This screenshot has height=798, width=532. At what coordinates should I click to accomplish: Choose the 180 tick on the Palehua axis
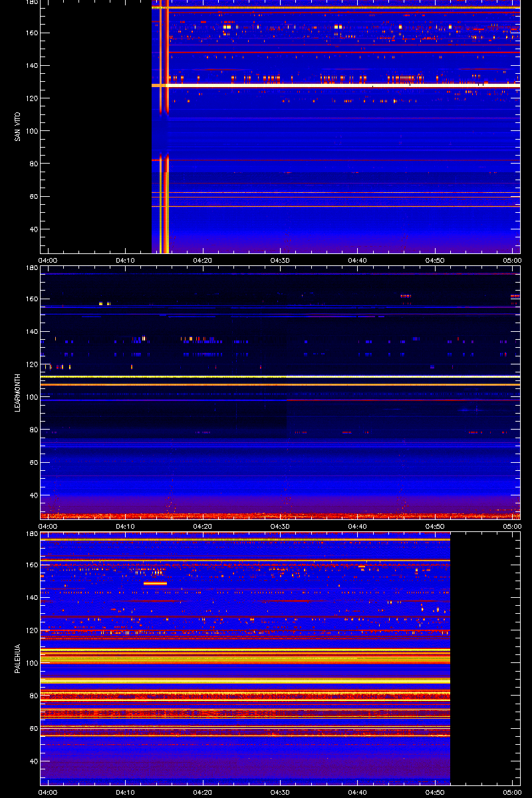(31, 534)
